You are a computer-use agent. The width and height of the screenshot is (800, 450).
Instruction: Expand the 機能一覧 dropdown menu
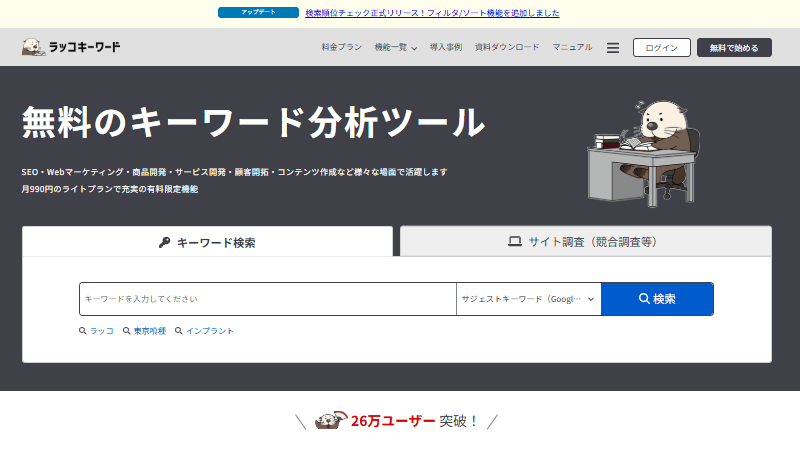pos(395,47)
